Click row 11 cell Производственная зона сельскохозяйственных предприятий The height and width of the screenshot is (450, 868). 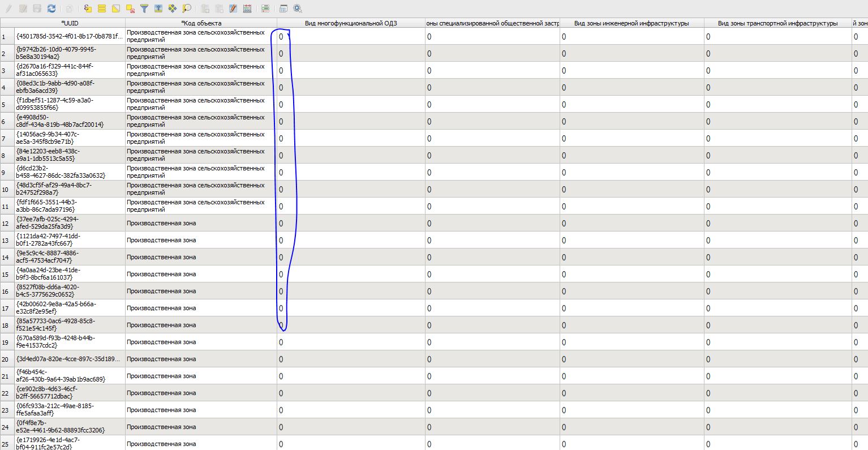click(201, 206)
